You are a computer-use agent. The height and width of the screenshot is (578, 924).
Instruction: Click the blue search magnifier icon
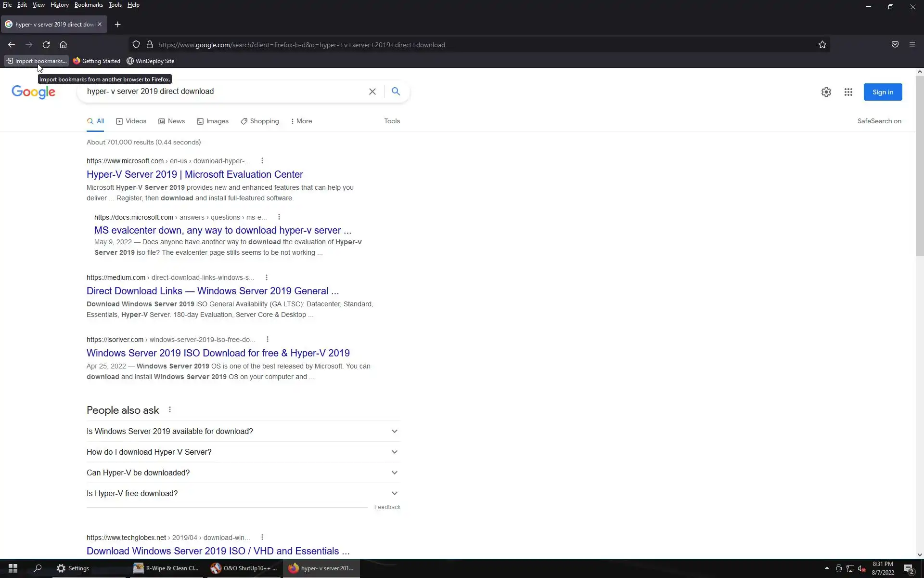point(396,92)
